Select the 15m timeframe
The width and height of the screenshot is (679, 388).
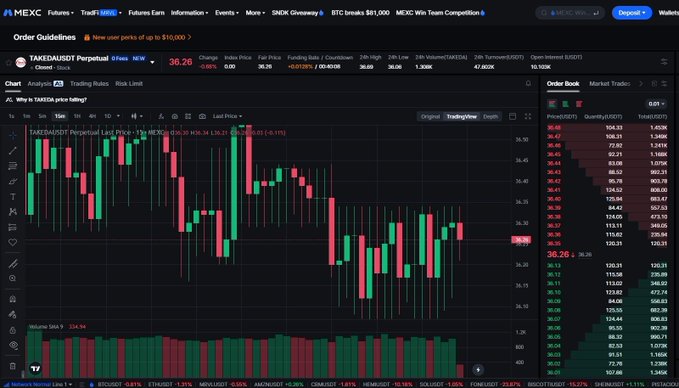[59, 116]
